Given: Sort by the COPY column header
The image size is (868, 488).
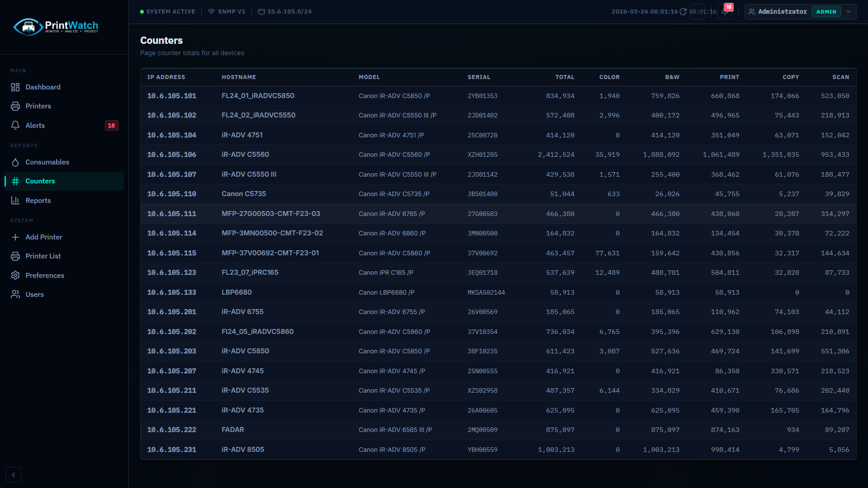Looking at the screenshot, I should [x=791, y=77].
